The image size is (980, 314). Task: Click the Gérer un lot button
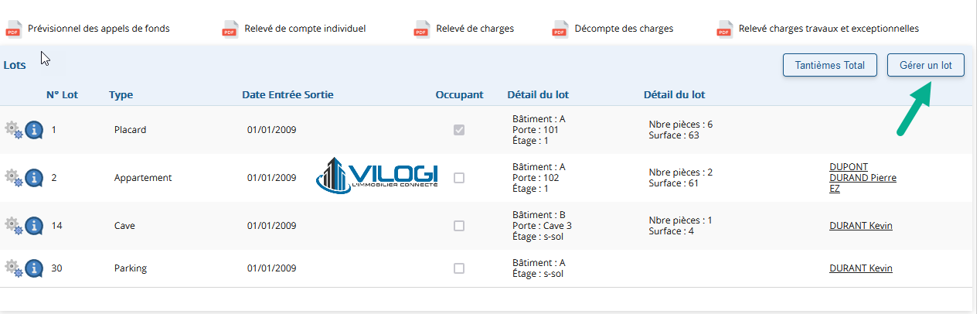point(926,66)
